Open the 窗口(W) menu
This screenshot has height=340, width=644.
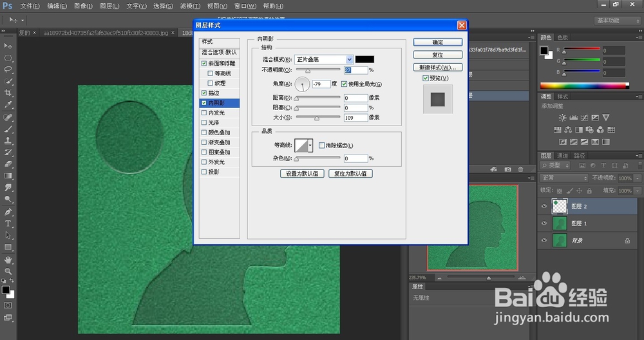pyautogui.click(x=245, y=6)
